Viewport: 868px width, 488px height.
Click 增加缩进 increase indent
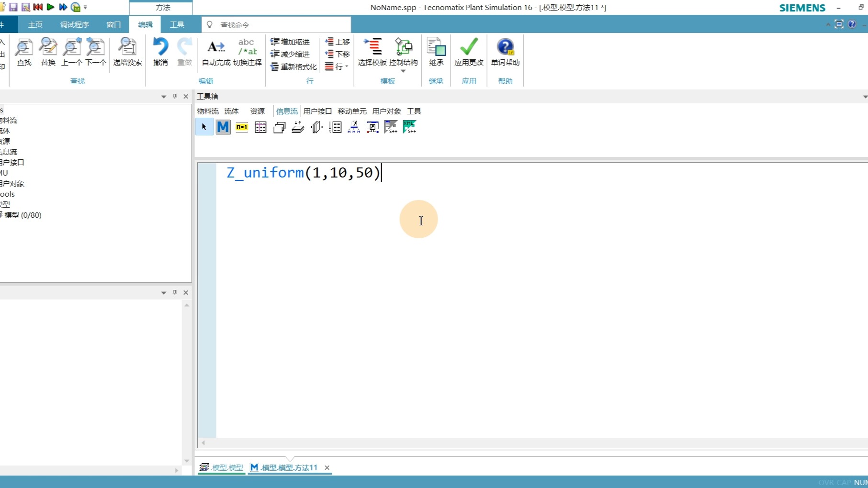[290, 42]
